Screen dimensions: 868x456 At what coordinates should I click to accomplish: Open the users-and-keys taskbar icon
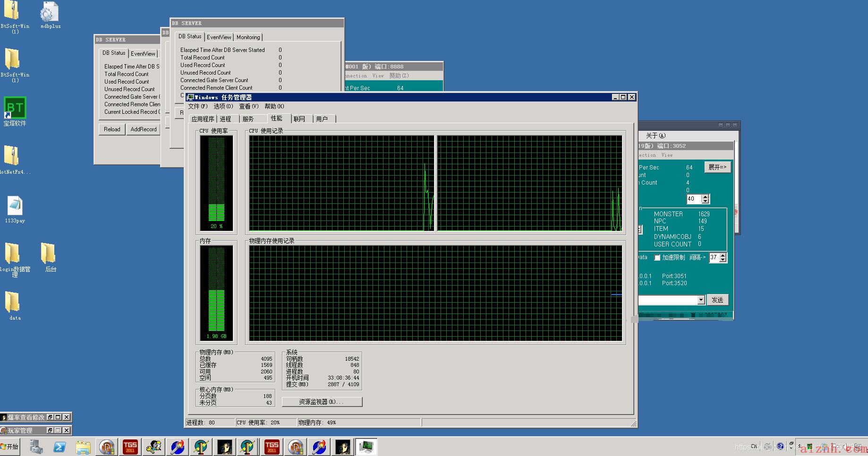154,447
